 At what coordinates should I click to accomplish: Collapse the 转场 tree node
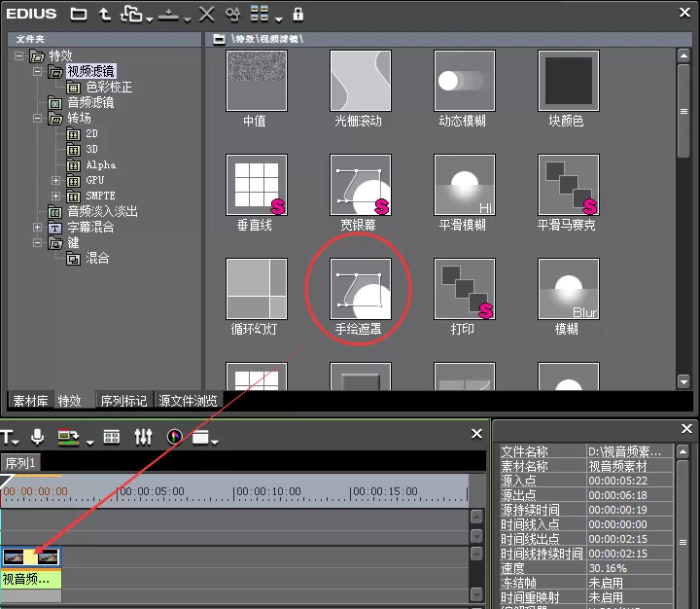pyautogui.click(x=38, y=119)
